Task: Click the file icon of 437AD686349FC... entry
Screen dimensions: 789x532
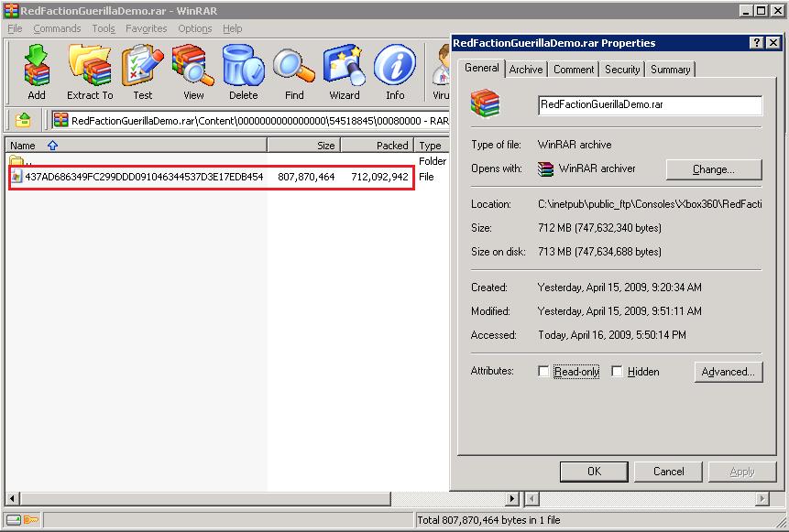Action: click(16, 177)
